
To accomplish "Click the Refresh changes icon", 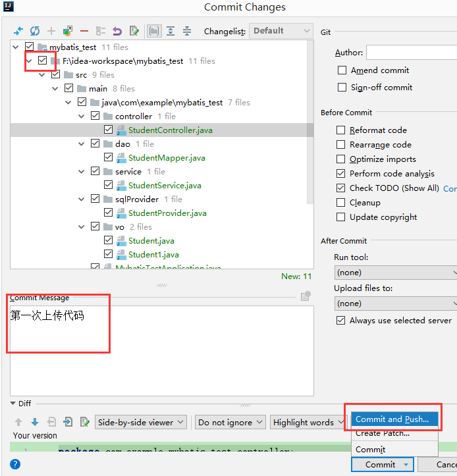I will [34, 31].
